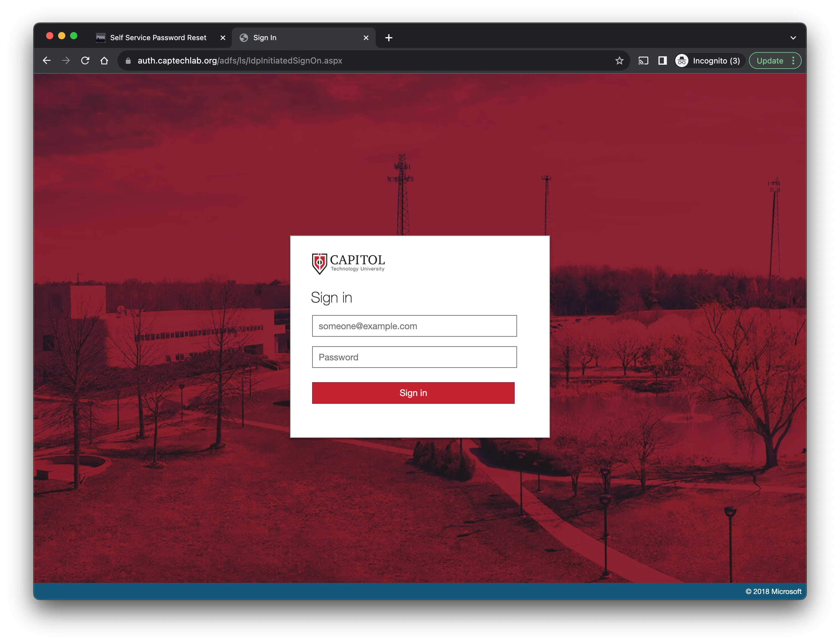Switch to Self Service Password Reset tab

[x=158, y=37]
